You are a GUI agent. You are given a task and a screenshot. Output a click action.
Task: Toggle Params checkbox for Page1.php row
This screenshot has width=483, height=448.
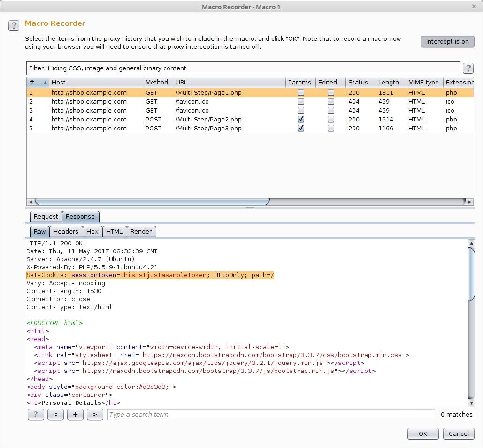[301, 92]
